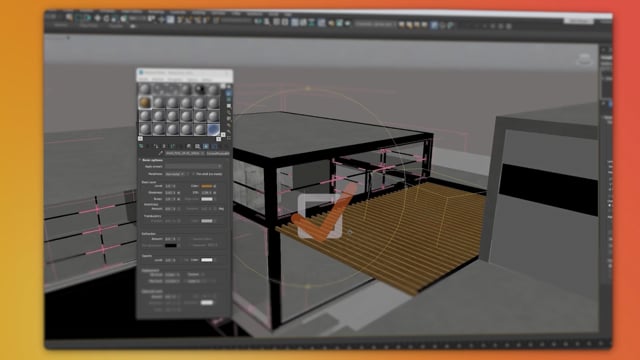Click the Get Material icon in Material Editor
Viewport: 640px width, 360px height.
(141, 146)
